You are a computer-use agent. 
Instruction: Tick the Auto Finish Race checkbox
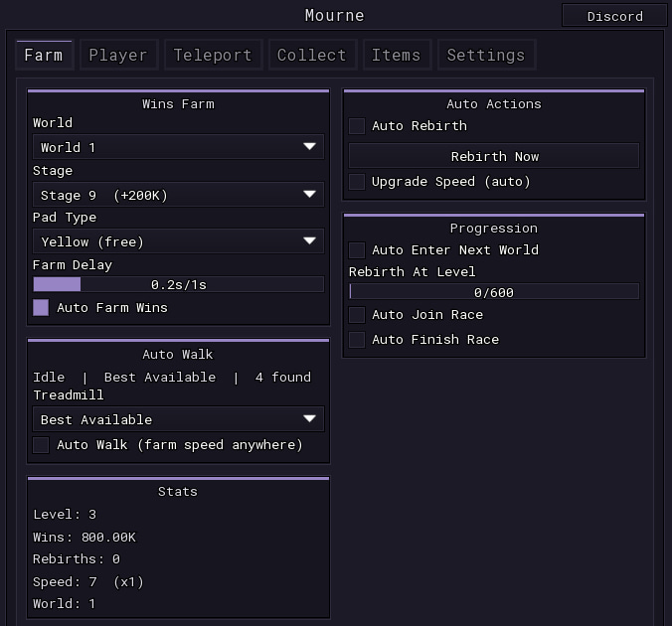[x=357, y=340]
